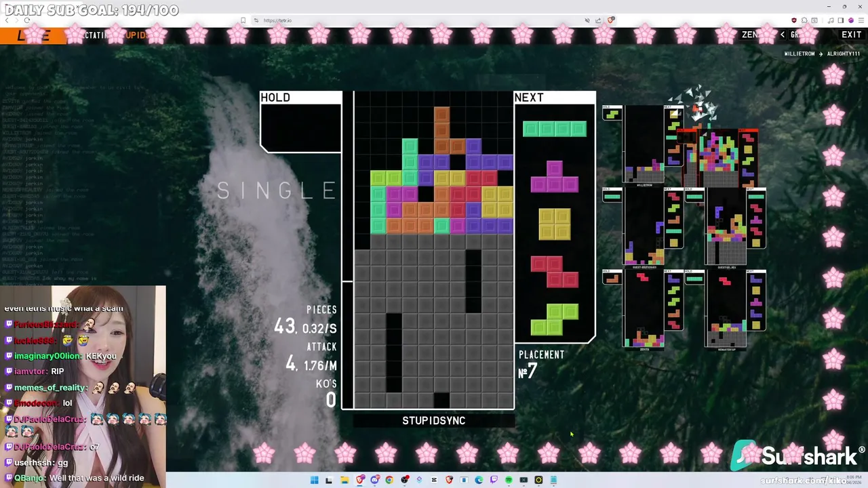Click the red ad-blocker extension icon
This screenshot has width=868, height=488.
794,20
